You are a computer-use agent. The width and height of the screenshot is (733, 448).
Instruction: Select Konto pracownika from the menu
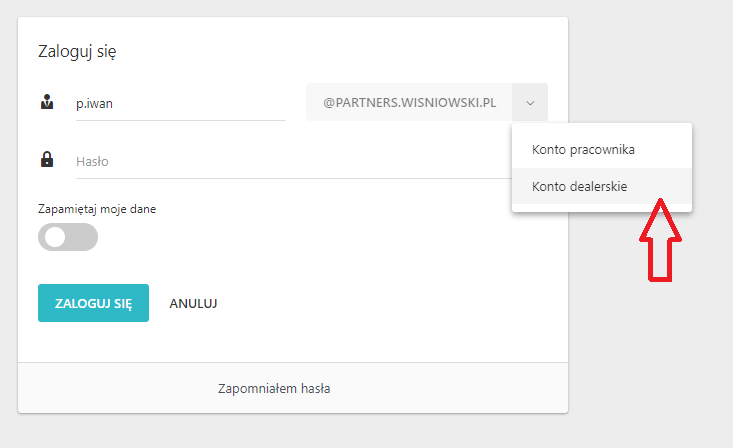pos(584,150)
